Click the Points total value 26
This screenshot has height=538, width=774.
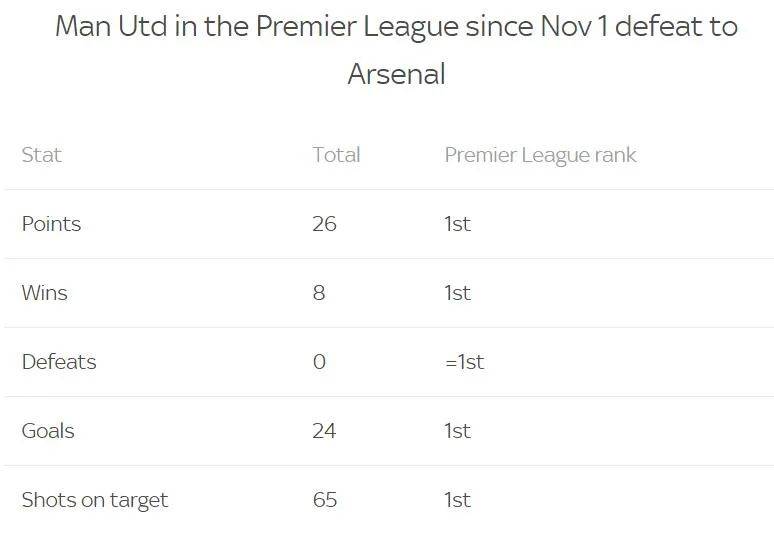(324, 224)
